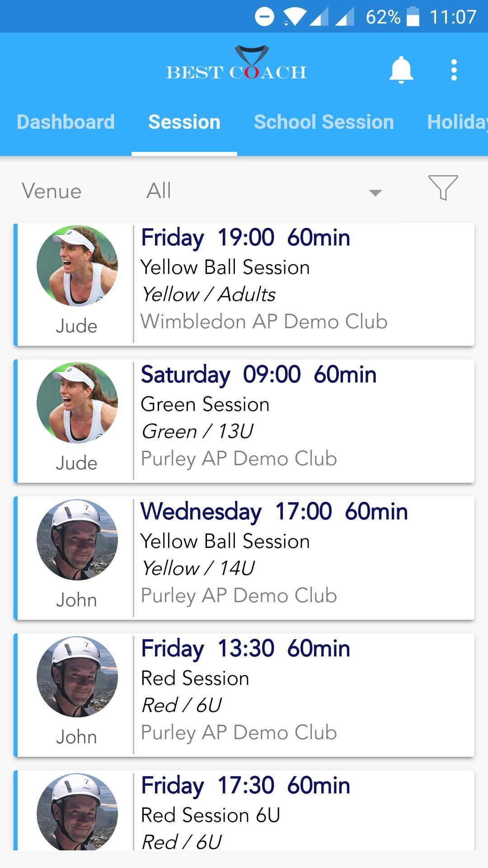Open Friday 13:30 Red Session card

(x=244, y=695)
